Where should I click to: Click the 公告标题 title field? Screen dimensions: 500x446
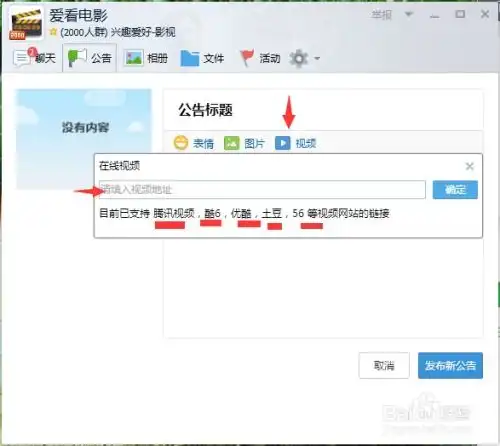click(x=323, y=110)
